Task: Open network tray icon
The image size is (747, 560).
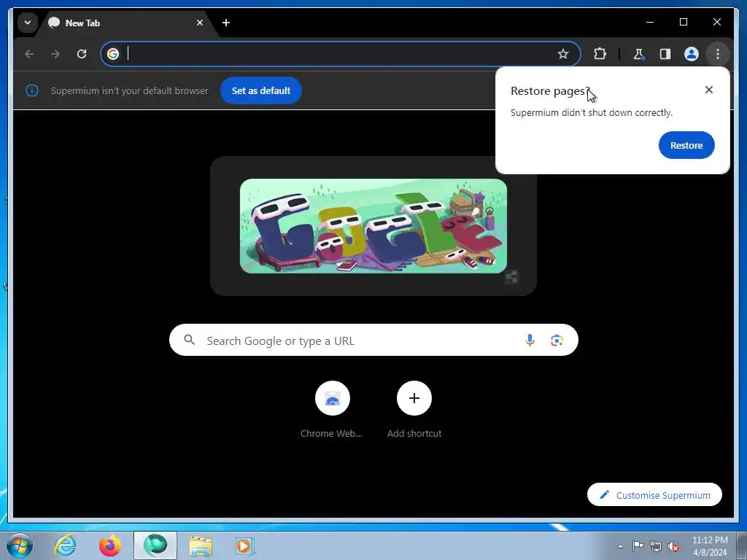Action: pyautogui.click(x=656, y=547)
